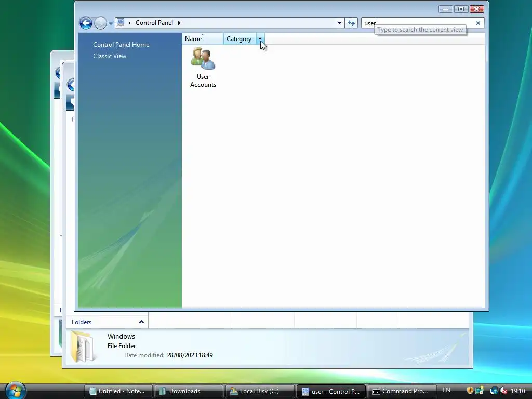Expand the arrow after Control Panel breadcrumb
The height and width of the screenshot is (399, 532).
pyautogui.click(x=179, y=23)
